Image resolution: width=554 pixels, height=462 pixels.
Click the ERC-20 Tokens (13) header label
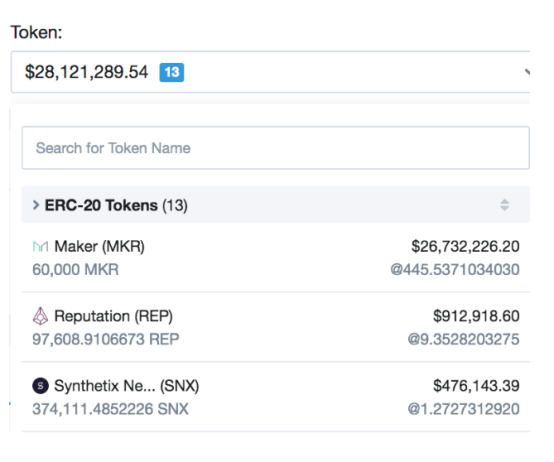click(x=116, y=205)
